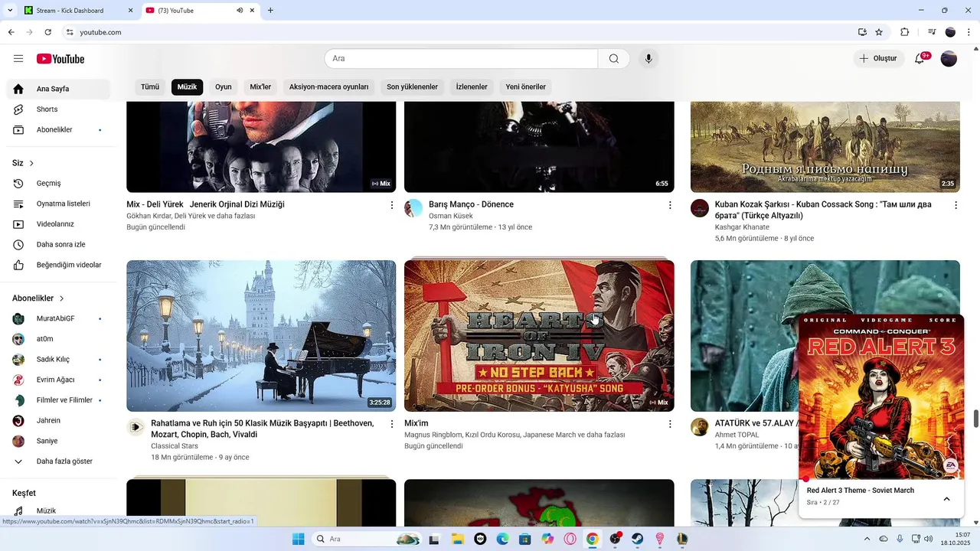
Task: Expand Abonelikler section heading chevron
Action: point(62,298)
